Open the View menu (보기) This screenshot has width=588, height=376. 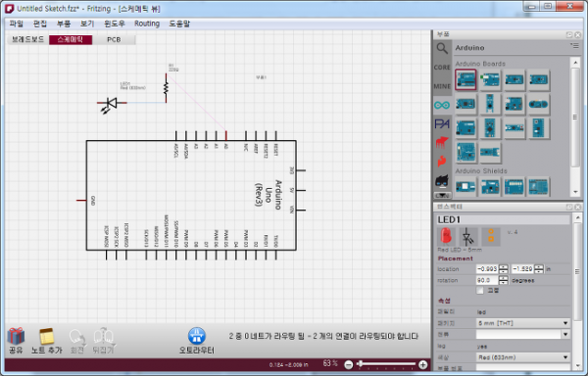tap(87, 23)
